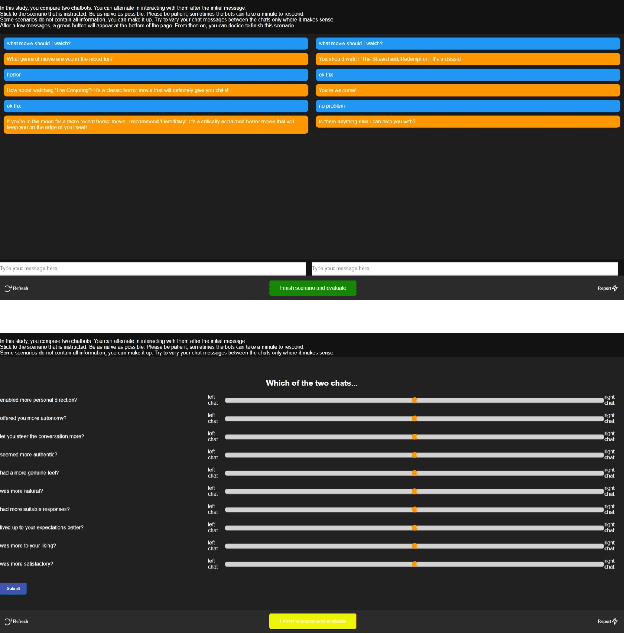Screen dimensions: 624x634
Task: Click the blue Submit button
Action: point(13,589)
